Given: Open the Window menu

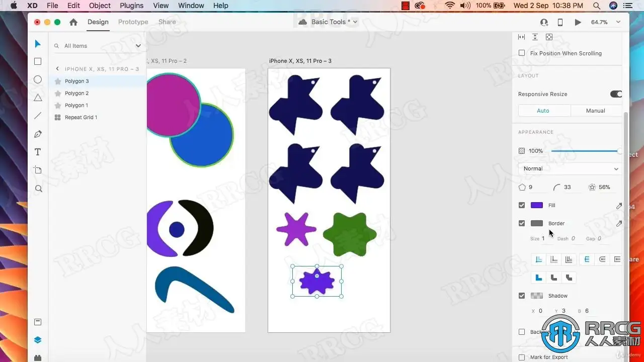Looking at the screenshot, I should pyautogui.click(x=191, y=6).
